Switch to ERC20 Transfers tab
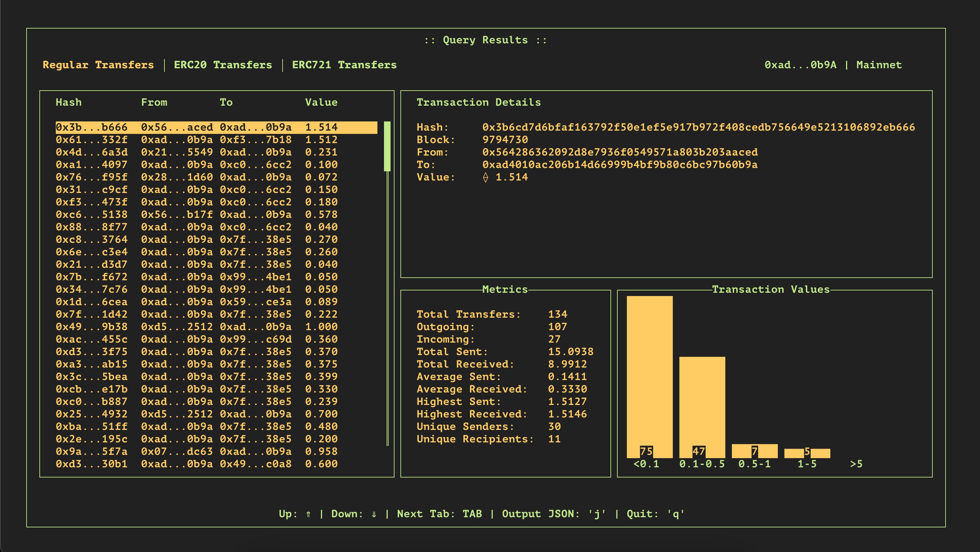 [x=223, y=65]
